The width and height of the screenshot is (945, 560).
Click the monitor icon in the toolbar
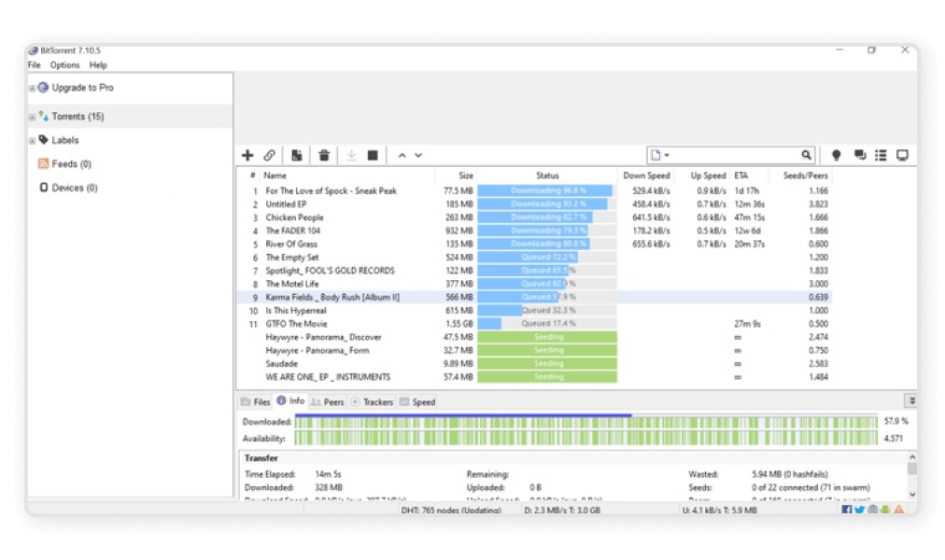coord(902,155)
